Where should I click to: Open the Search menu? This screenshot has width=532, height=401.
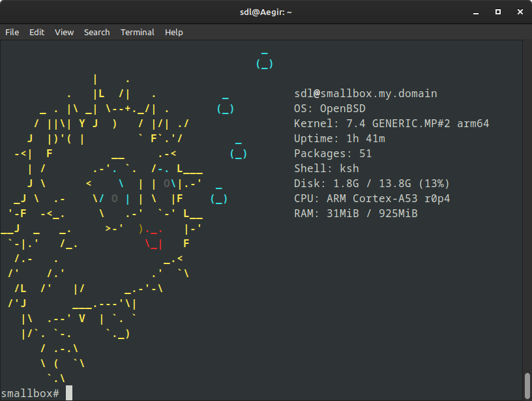tap(96, 32)
